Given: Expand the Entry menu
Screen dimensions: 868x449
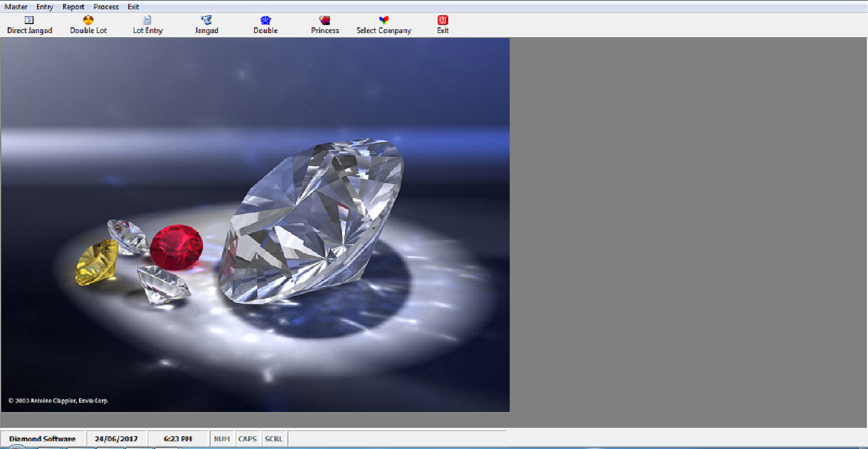Looking at the screenshot, I should coord(45,6).
